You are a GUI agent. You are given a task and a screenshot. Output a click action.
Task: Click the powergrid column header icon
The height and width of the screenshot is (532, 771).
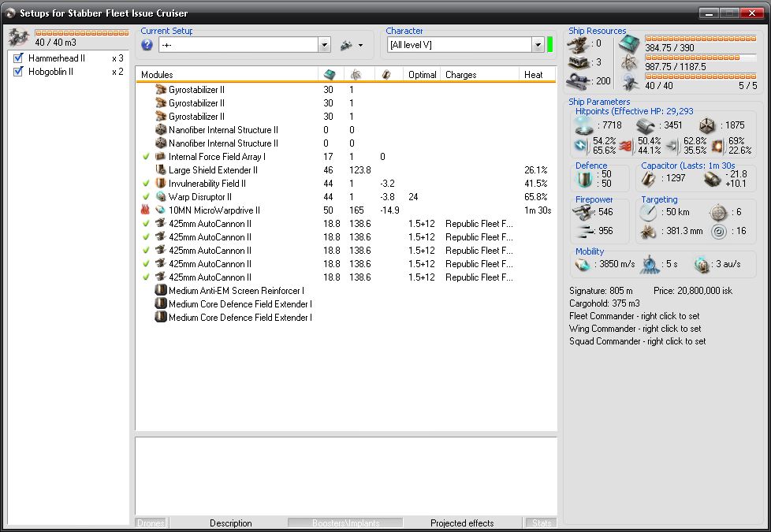coord(356,75)
